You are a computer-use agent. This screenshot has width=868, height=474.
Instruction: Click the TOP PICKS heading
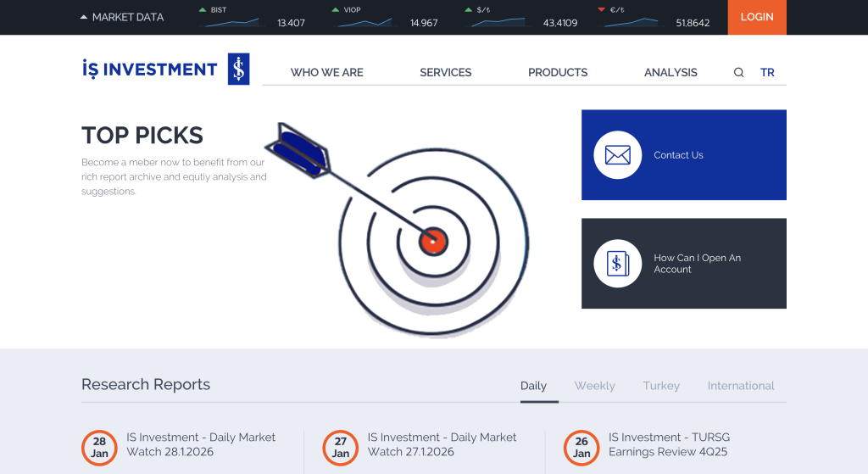(x=142, y=135)
